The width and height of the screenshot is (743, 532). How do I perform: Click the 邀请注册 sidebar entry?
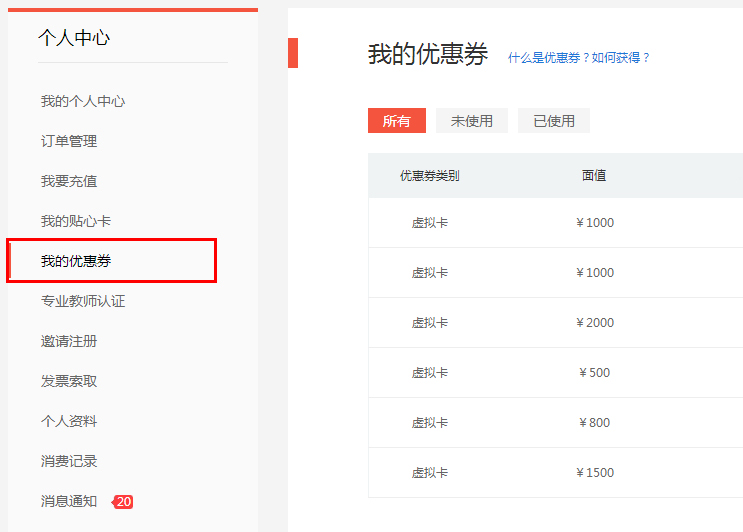coord(69,341)
